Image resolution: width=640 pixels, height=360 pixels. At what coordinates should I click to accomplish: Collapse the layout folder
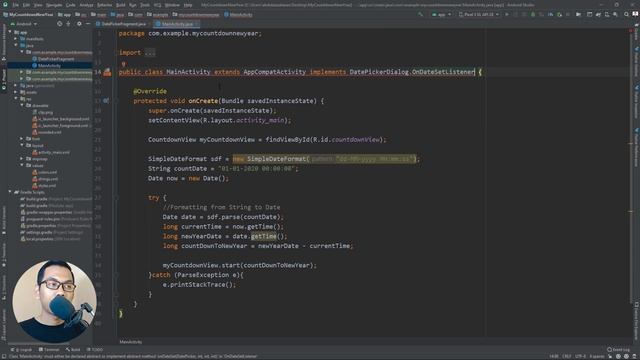click(22, 145)
